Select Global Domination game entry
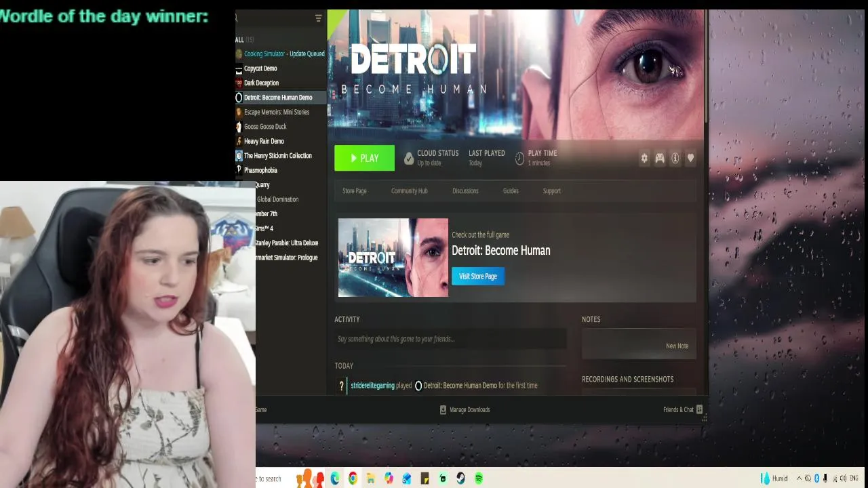The image size is (868, 488). [278, 199]
